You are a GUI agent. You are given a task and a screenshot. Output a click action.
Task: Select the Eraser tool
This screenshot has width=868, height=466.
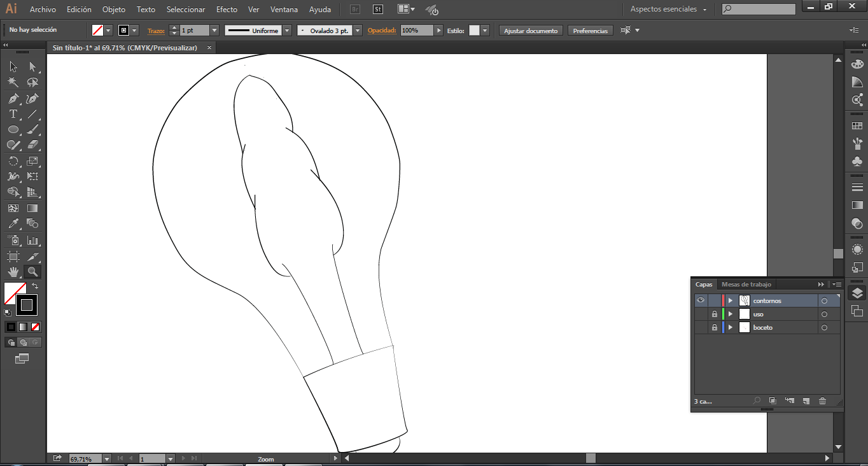pyautogui.click(x=32, y=145)
